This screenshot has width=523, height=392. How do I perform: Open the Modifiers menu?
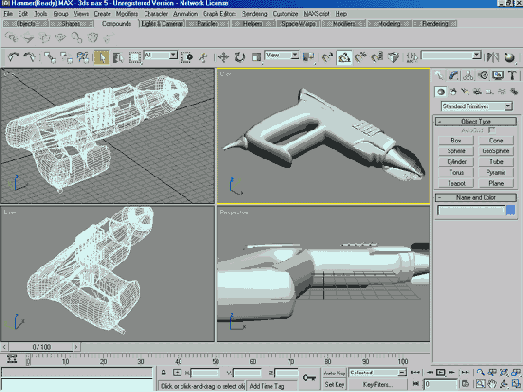click(127, 14)
